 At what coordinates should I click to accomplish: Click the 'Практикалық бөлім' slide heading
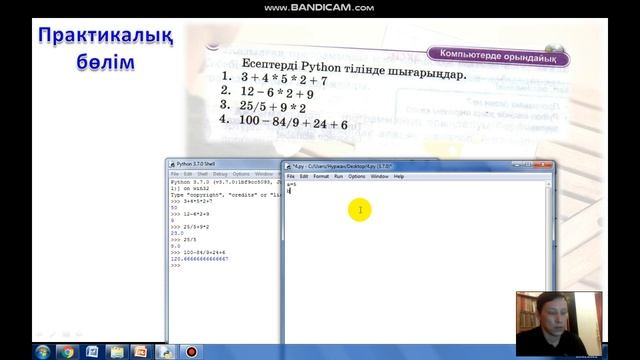(105, 49)
